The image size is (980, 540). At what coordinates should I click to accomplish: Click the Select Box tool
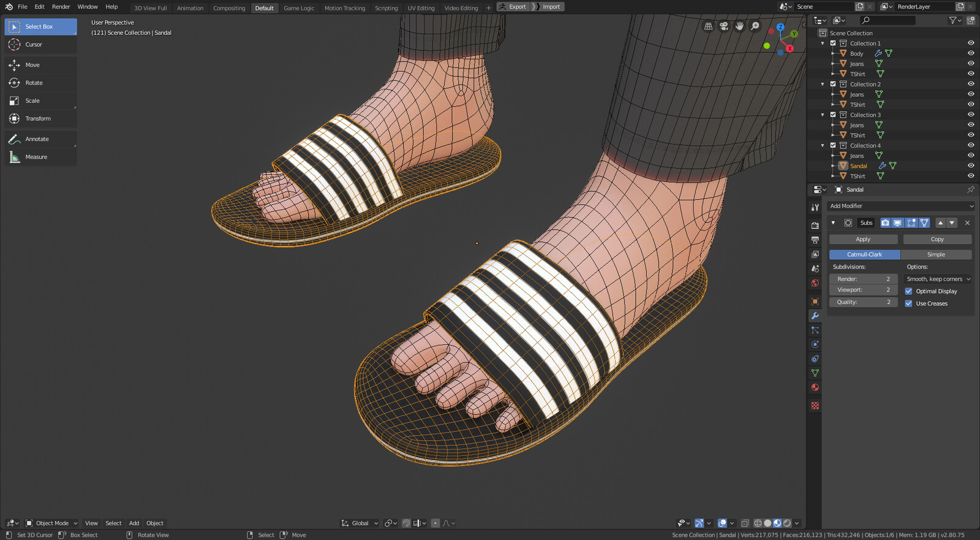(x=40, y=26)
